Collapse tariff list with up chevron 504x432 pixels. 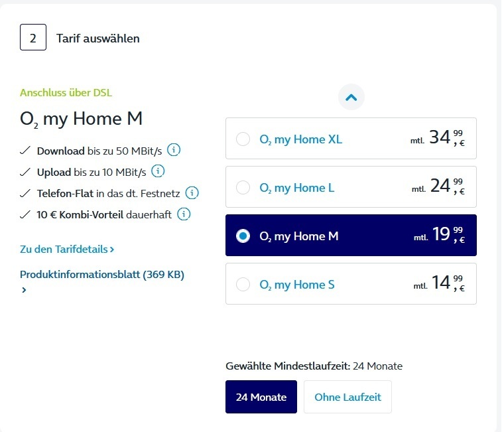351,97
